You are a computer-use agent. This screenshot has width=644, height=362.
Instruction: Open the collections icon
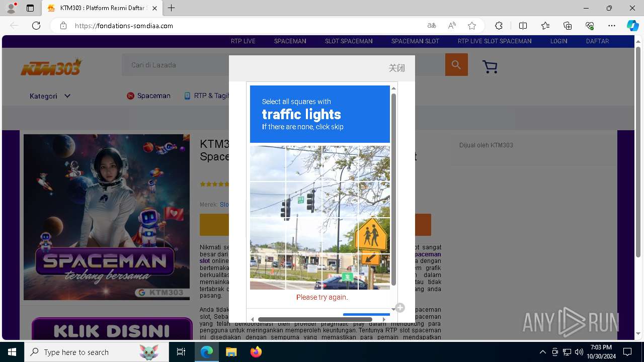[x=568, y=26]
